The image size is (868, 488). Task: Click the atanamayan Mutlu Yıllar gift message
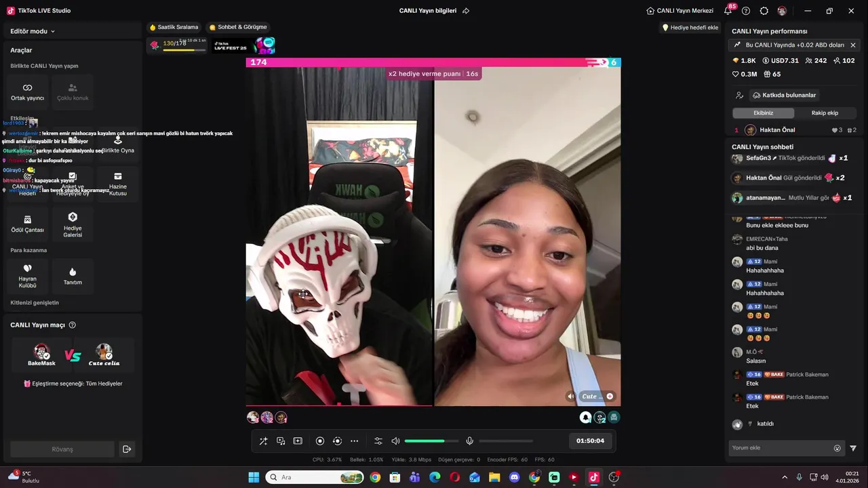(x=792, y=198)
